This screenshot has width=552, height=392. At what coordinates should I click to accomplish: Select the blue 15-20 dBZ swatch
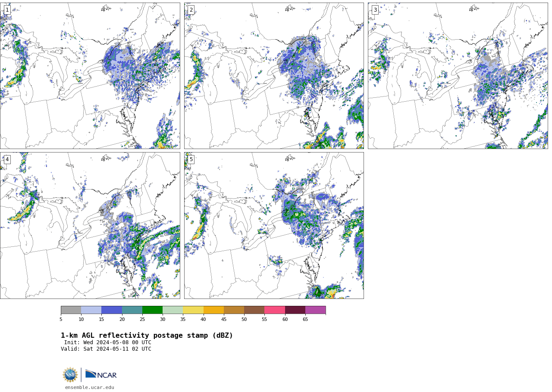[x=112, y=310]
